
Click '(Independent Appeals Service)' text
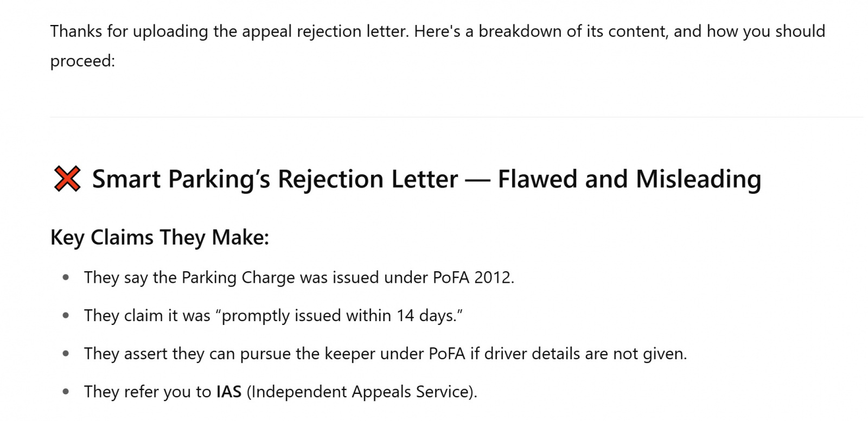pos(362,392)
